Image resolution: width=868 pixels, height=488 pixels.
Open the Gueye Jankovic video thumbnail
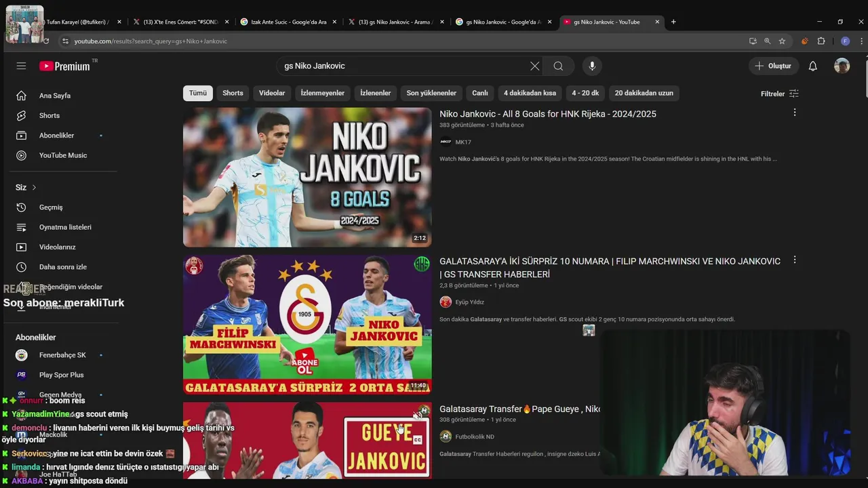[307, 441]
